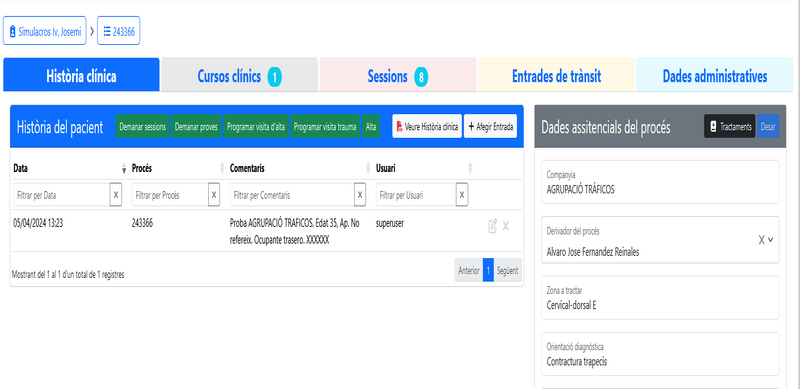Screen dimensions: 800x389
Task: Clear the Derivador del procés selection
Action: coord(761,240)
